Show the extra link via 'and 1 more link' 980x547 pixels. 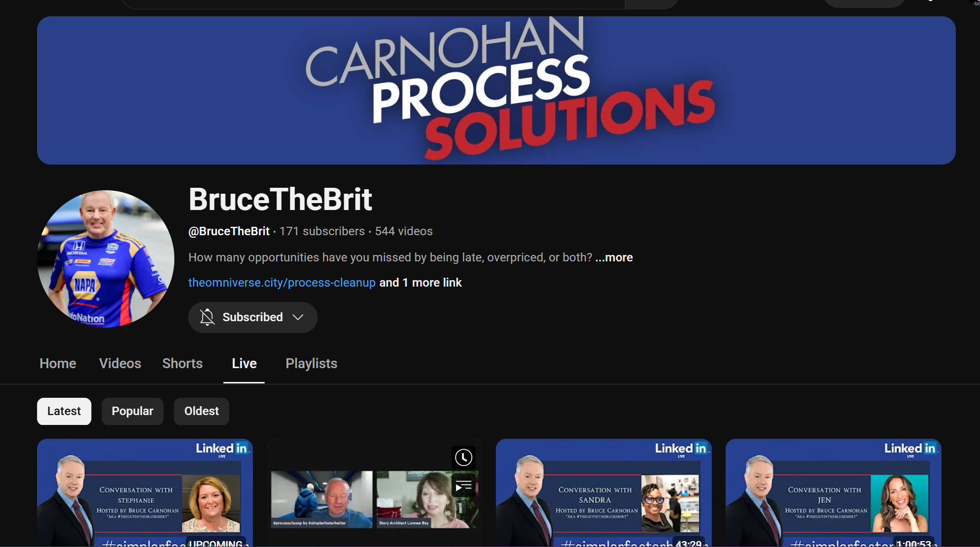pos(420,283)
